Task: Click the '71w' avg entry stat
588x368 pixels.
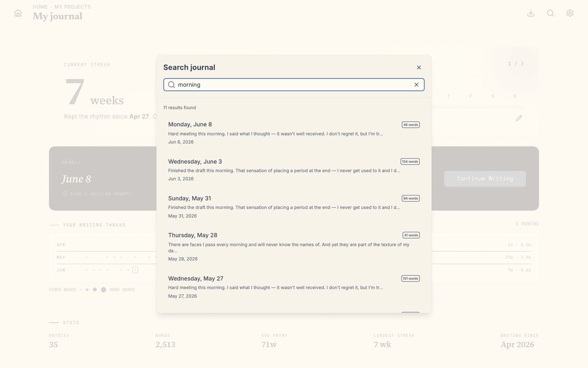Action: click(x=269, y=345)
